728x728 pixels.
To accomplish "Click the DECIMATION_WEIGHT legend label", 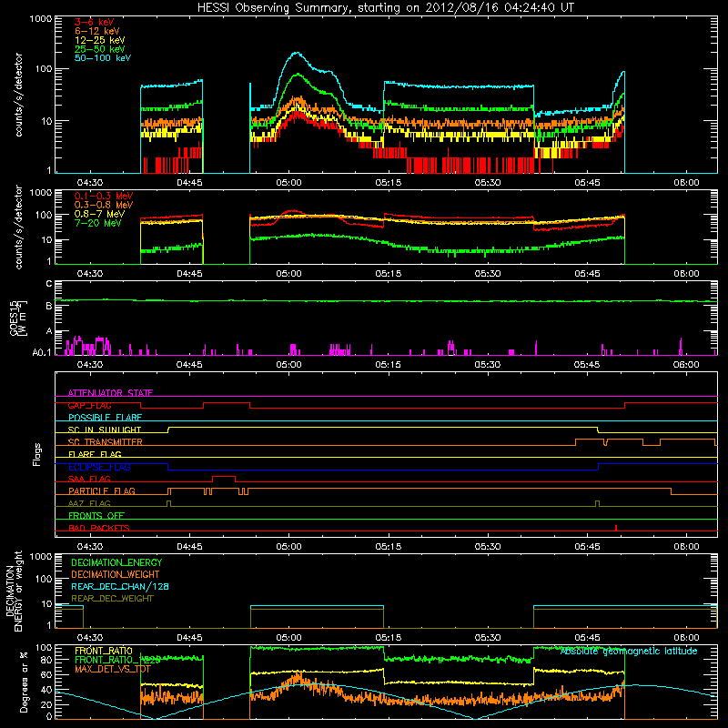I will click(x=116, y=575).
